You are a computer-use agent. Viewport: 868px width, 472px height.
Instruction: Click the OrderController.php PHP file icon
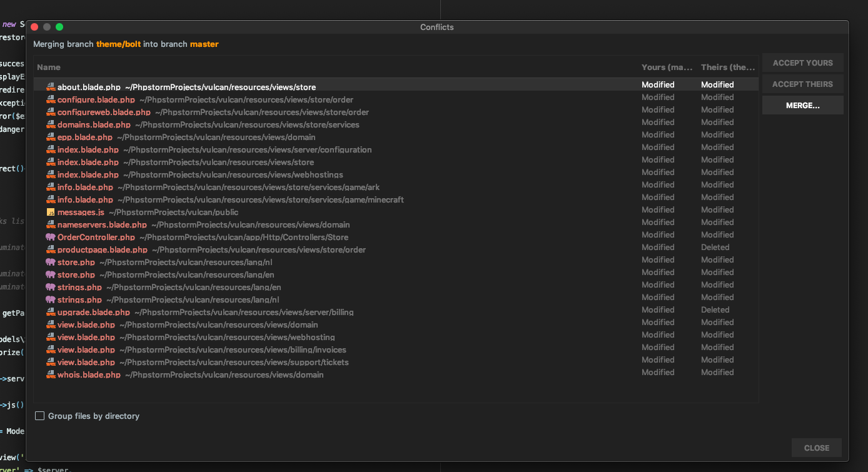tap(51, 237)
